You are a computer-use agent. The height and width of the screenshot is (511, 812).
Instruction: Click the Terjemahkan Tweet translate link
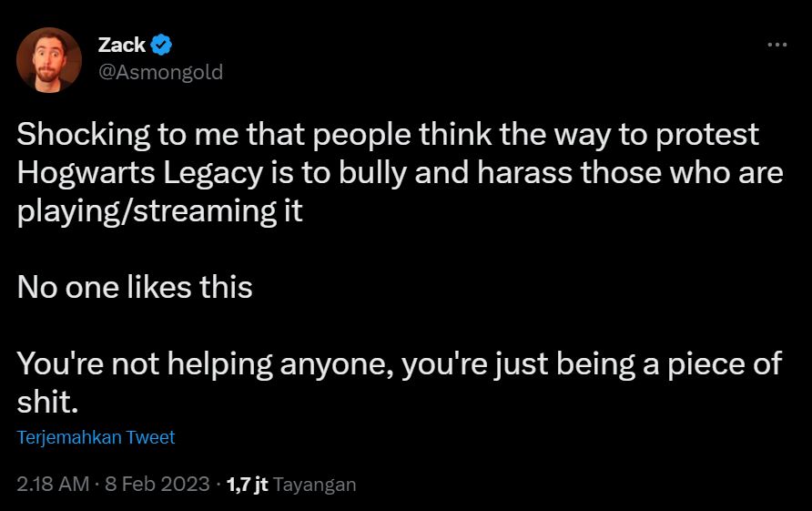(x=96, y=437)
